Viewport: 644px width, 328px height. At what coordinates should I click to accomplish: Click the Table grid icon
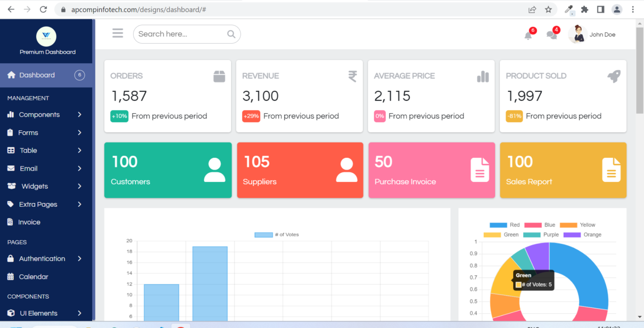(11, 150)
